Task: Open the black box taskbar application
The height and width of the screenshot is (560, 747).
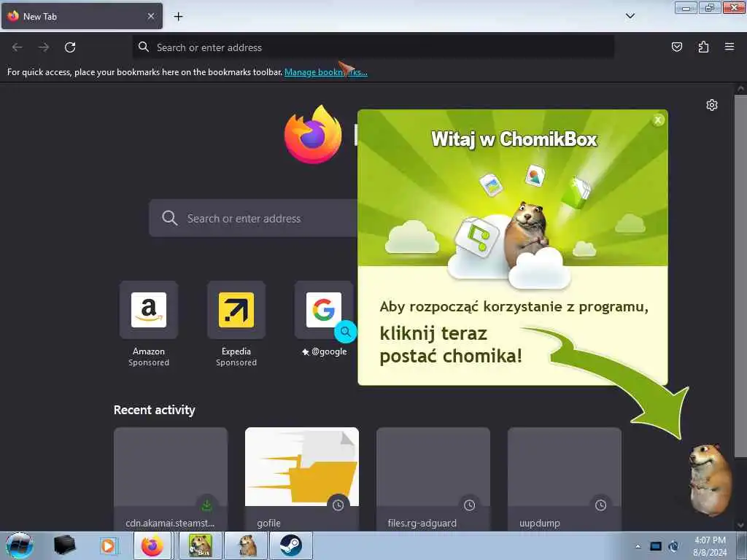Action: pyautogui.click(x=64, y=545)
